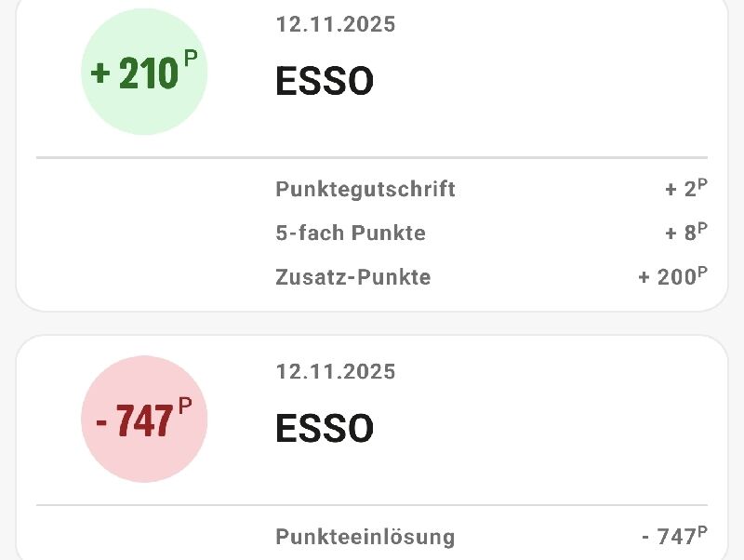
Task: Click divider line above Punkteeinlösung
Action: pyautogui.click(x=372, y=505)
